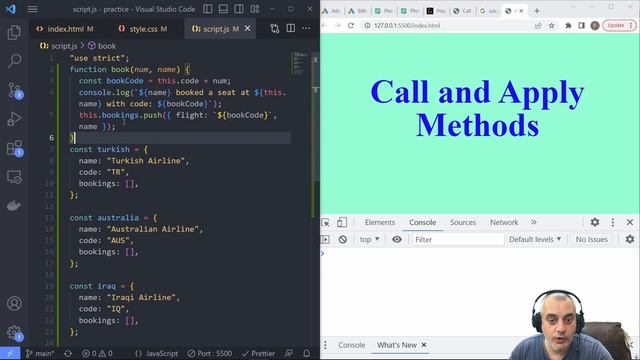
Task: Toggle the live expression eye icon
Action: pyautogui.click(x=397, y=240)
